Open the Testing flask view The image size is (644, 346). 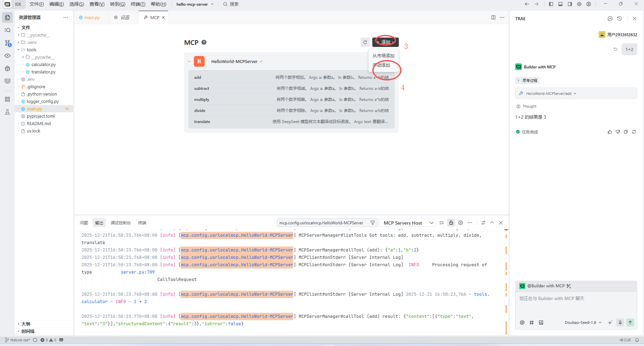tap(7, 112)
